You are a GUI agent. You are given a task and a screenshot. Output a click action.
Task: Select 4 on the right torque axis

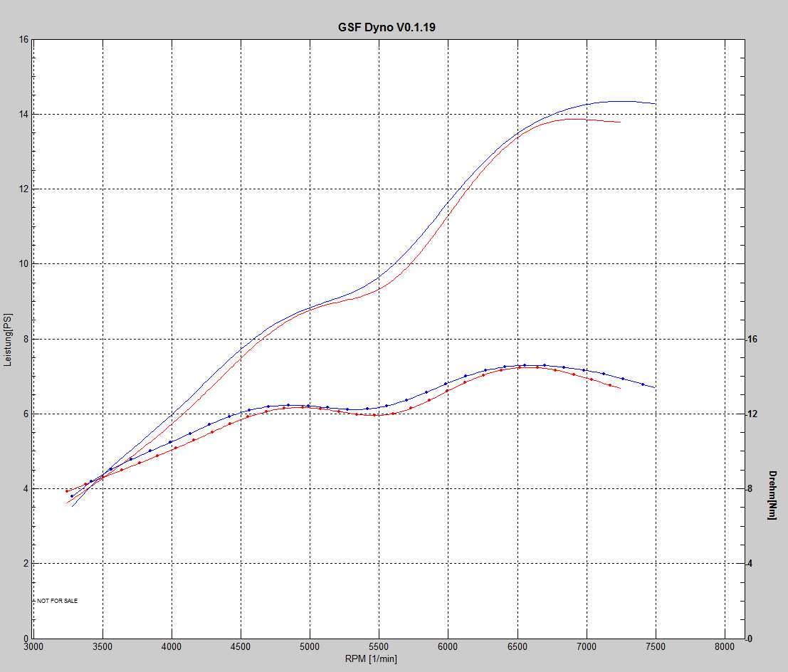click(751, 564)
